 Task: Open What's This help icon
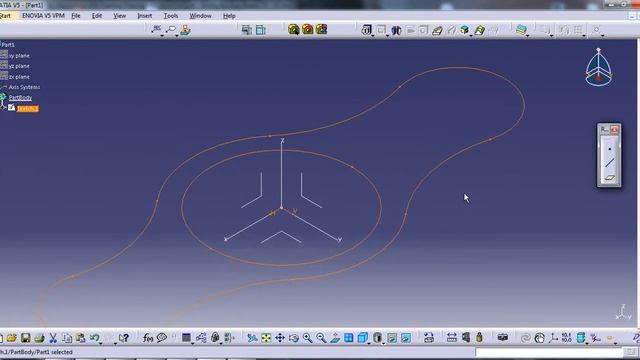coord(124,338)
